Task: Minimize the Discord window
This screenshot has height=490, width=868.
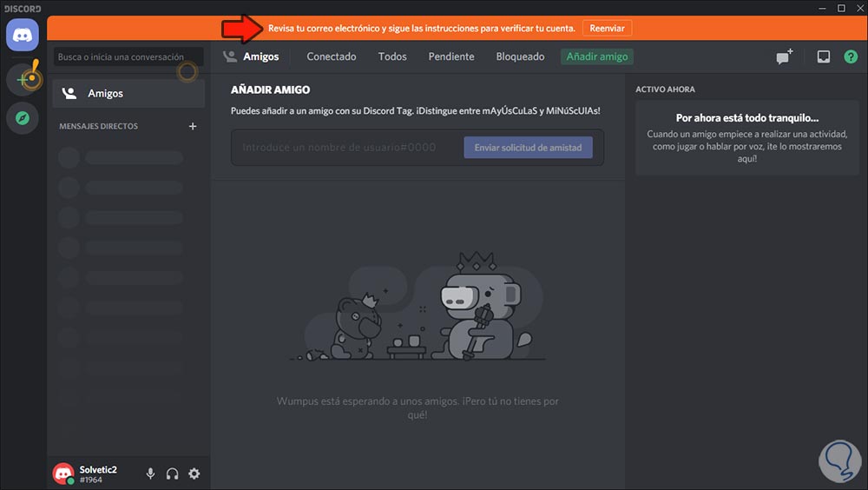Action: point(822,8)
